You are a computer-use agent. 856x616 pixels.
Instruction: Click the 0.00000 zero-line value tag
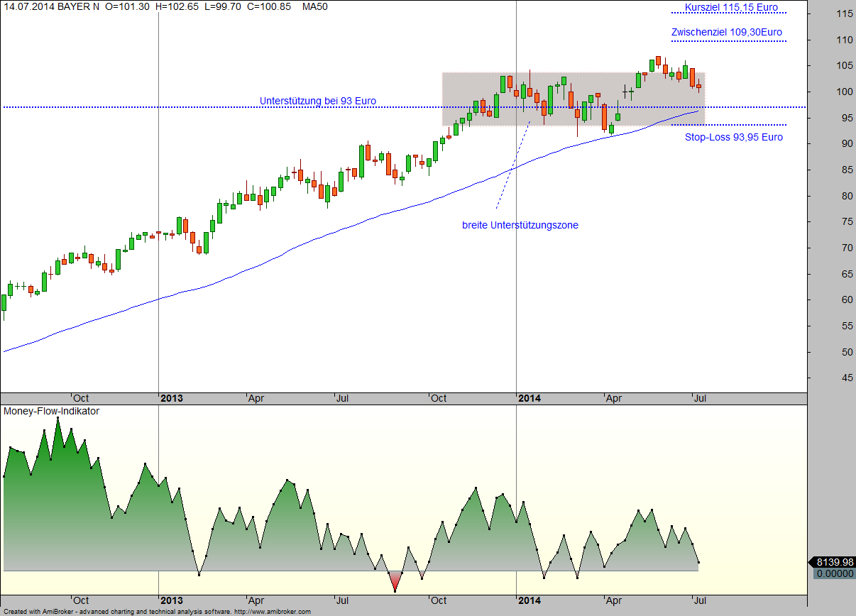point(835,573)
